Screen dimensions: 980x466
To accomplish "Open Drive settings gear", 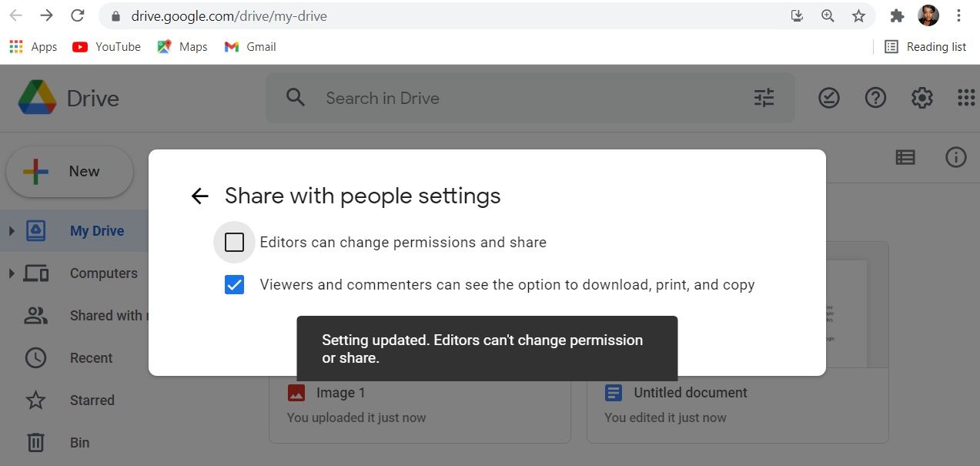I will 921,98.
